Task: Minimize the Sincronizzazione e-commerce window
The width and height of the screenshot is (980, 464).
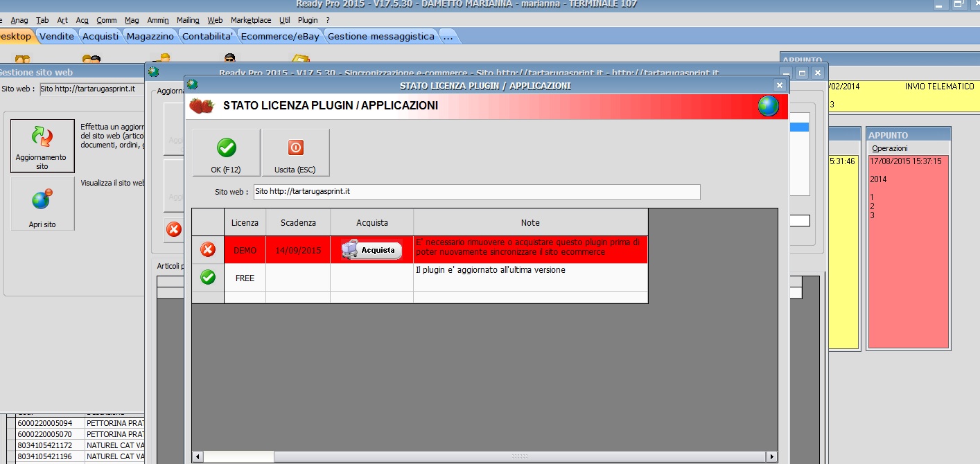Action: point(787,72)
